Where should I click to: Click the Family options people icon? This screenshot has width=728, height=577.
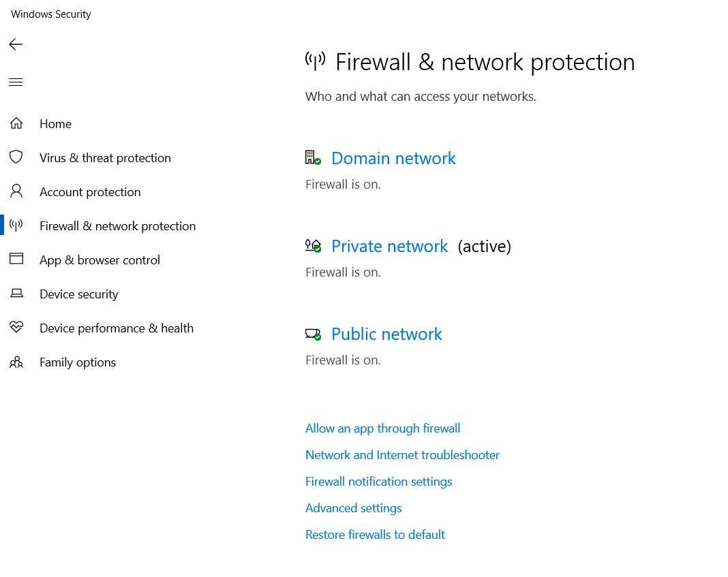tap(16, 362)
